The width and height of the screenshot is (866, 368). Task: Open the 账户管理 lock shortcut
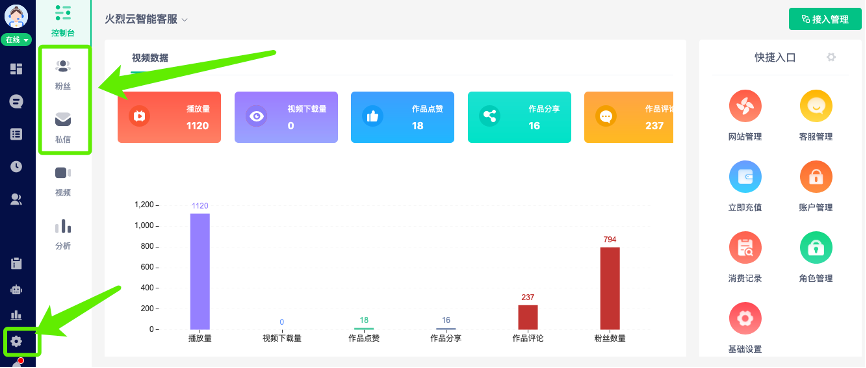(x=816, y=177)
